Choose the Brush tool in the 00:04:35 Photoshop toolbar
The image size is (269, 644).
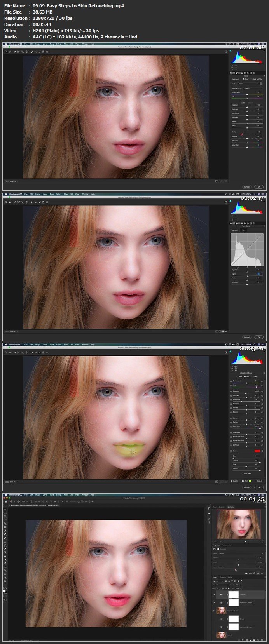[5, 538]
